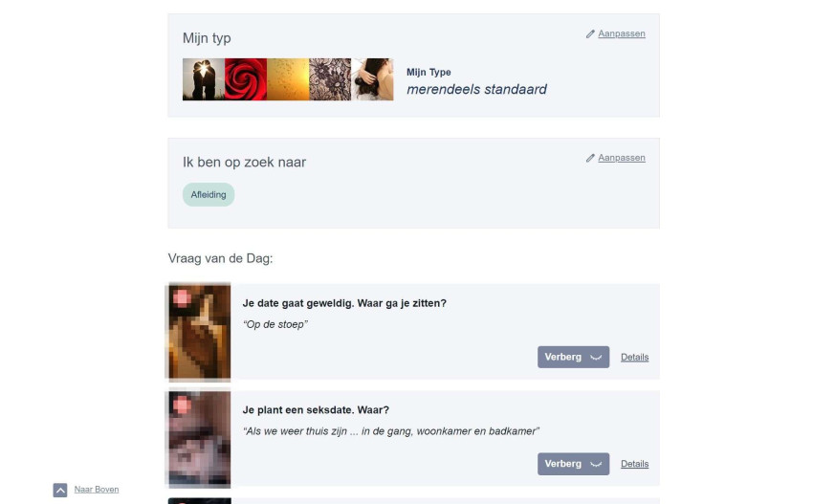Viewport: 813px width, 504px height.
Task: Click eye icon on first Verberg button
Action: [x=596, y=358]
